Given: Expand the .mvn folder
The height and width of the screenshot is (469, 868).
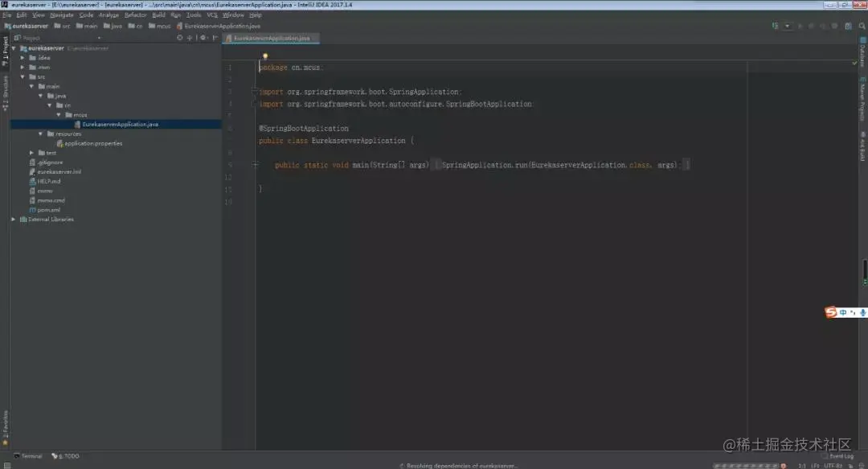Looking at the screenshot, I should tap(23, 67).
